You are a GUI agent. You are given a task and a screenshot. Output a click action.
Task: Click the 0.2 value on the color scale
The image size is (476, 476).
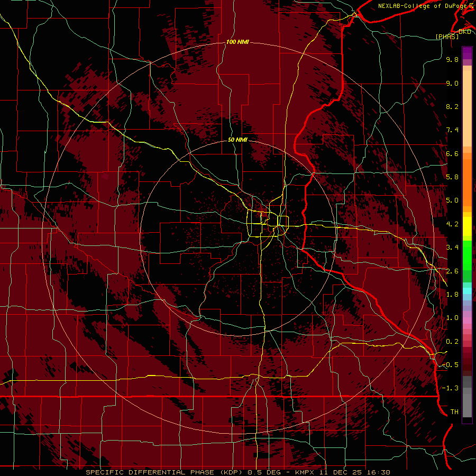click(x=452, y=342)
